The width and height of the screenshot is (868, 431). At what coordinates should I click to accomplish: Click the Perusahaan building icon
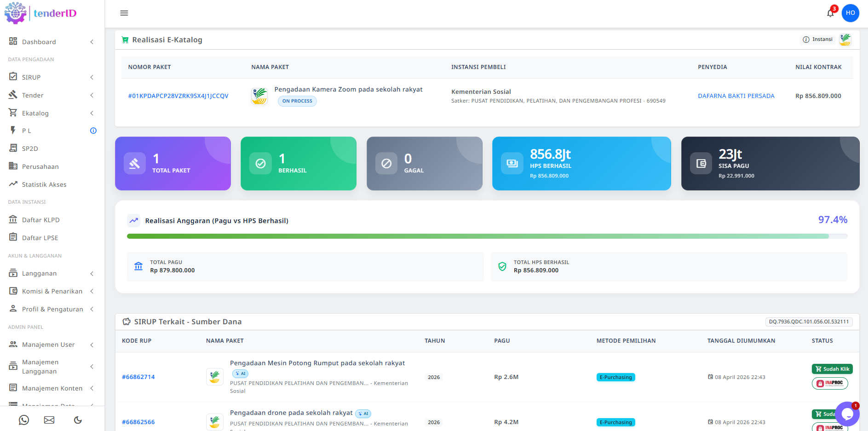pyautogui.click(x=13, y=166)
